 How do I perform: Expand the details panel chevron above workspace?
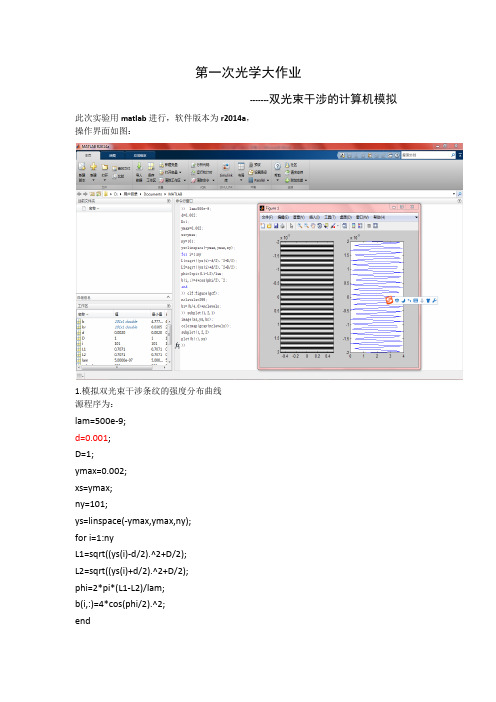point(168,297)
